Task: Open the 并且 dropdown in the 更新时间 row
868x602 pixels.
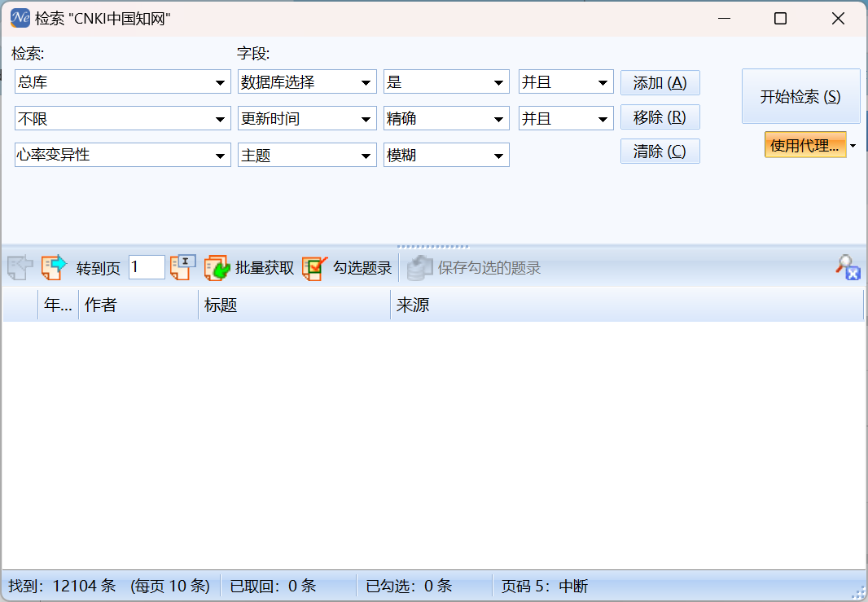Action: point(603,119)
